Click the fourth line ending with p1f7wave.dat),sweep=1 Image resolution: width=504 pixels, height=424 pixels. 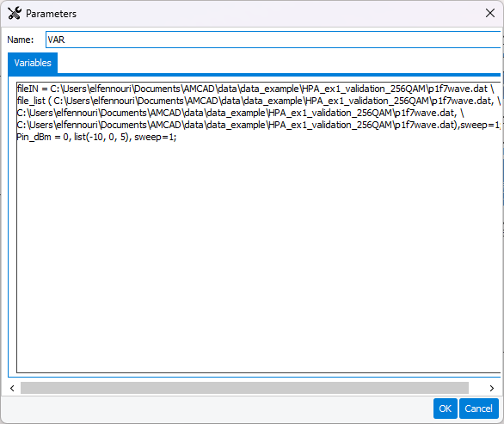pyautogui.click(x=258, y=125)
